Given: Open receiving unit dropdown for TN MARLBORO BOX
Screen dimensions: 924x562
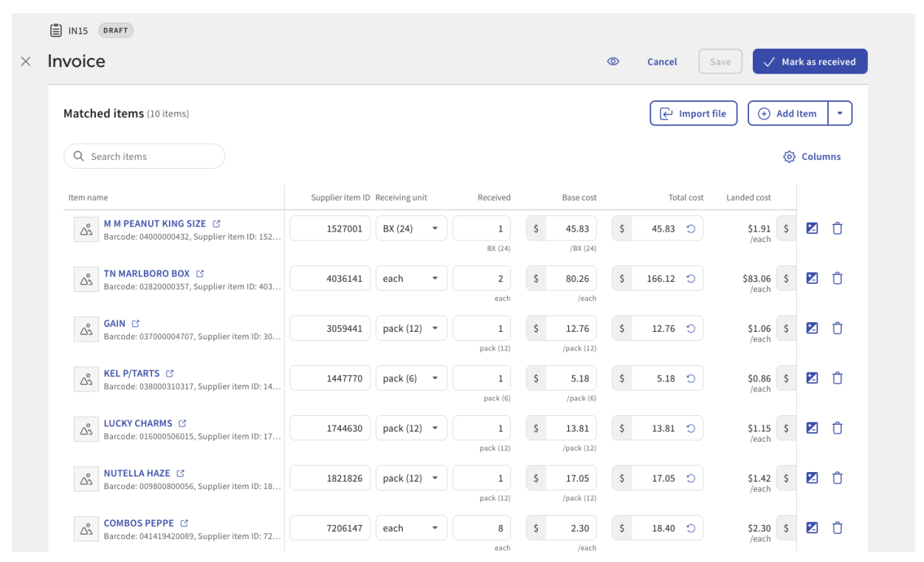Looking at the screenshot, I should click(411, 279).
